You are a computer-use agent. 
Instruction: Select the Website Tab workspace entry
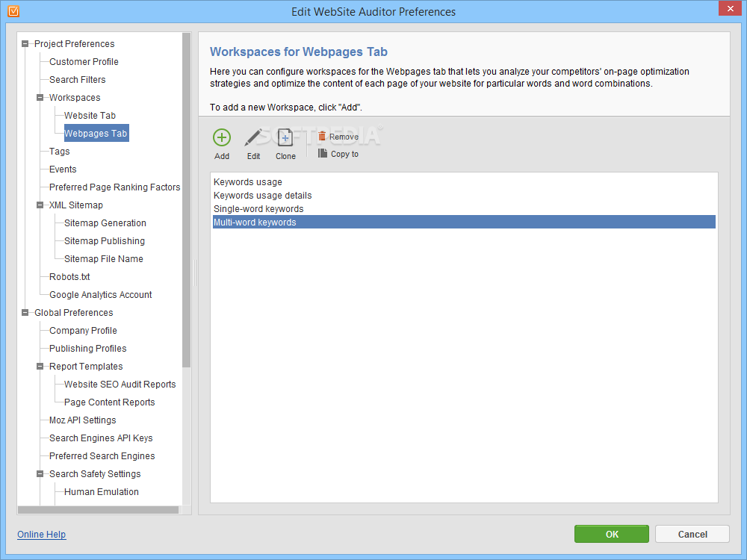pyautogui.click(x=90, y=116)
